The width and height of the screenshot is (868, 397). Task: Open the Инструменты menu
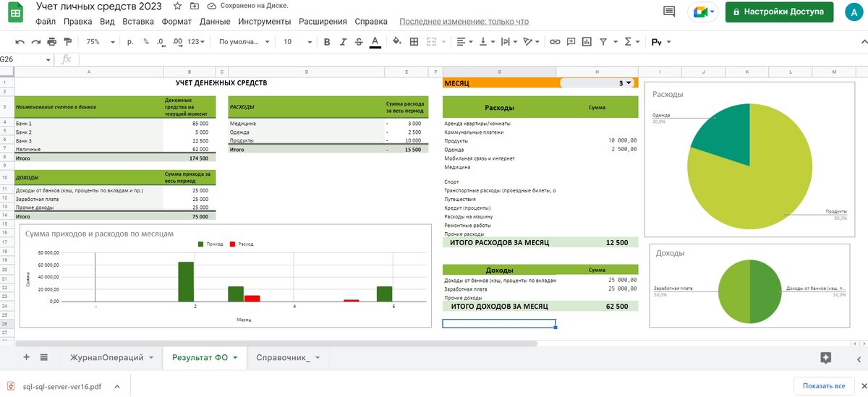[x=264, y=22]
